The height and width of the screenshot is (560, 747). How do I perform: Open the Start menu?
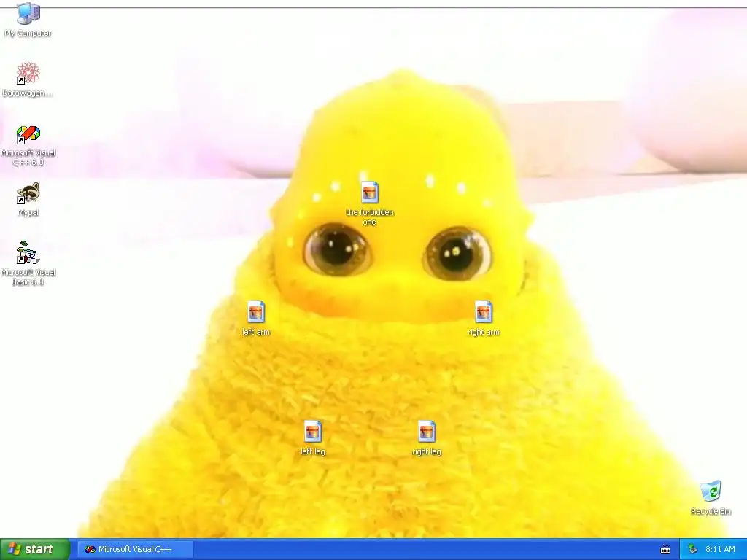tap(35, 549)
